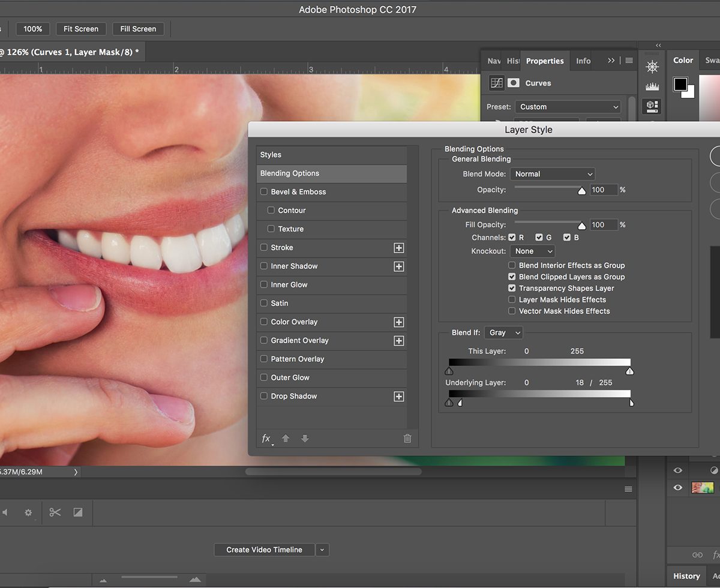Mute timeline audio speaker icon
The height and width of the screenshot is (588, 720).
click(5, 512)
